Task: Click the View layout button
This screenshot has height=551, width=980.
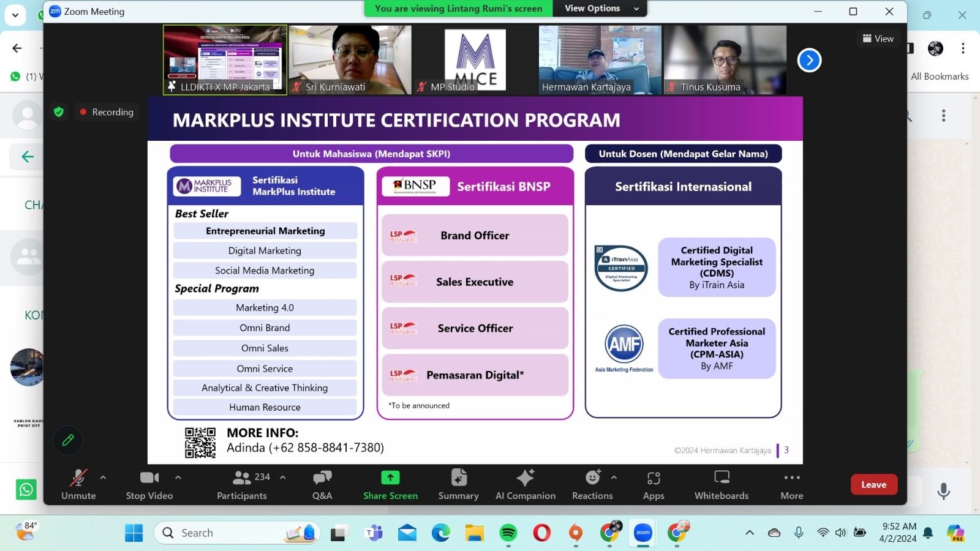Action: [878, 39]
